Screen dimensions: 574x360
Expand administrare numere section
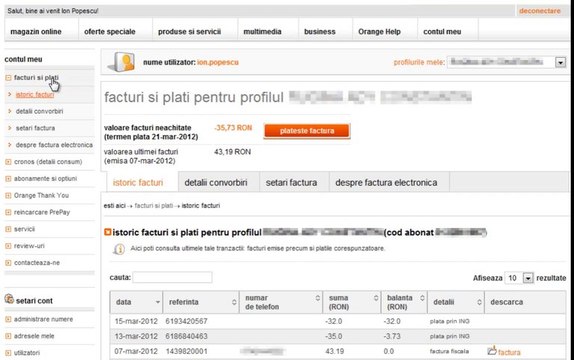click(8, 319)
